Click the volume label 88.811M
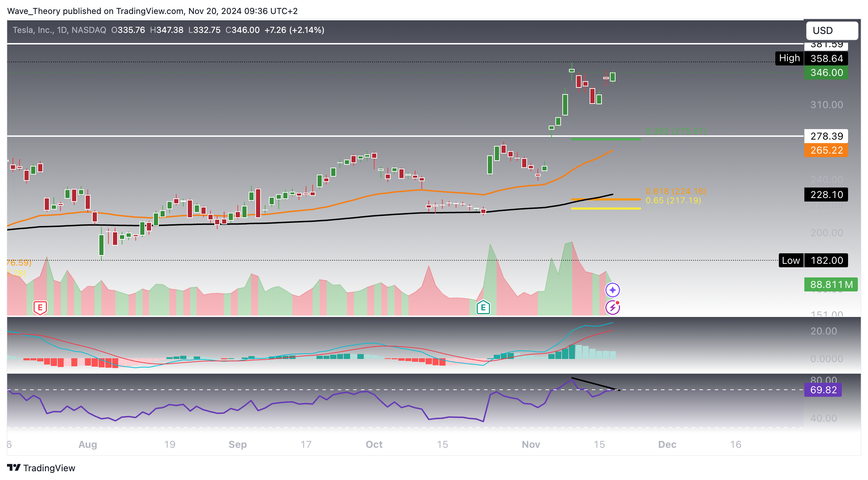Image resolution: width=868 pixels, height=480 pixels. point(831,285)
